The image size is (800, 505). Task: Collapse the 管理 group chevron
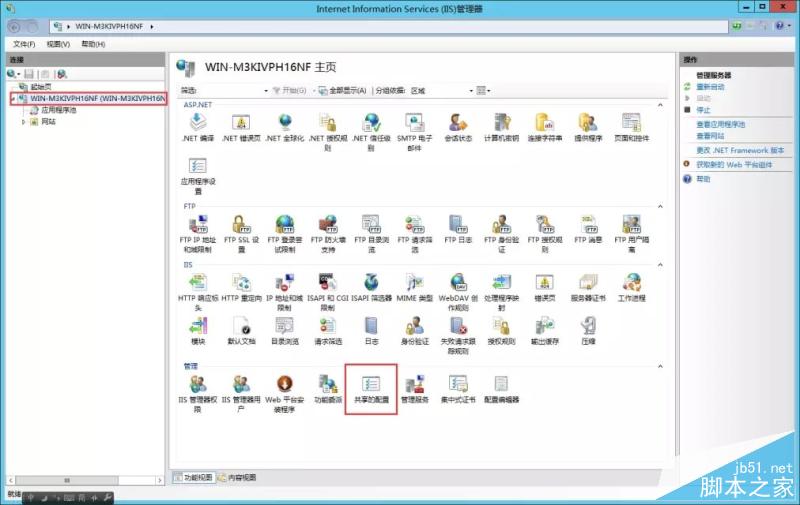(660, 366)
